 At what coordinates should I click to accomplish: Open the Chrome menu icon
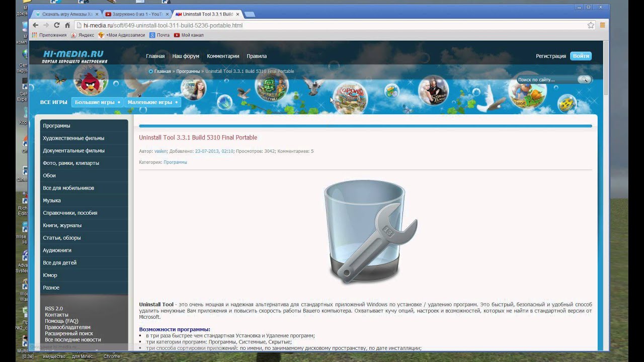pos(602,25)
